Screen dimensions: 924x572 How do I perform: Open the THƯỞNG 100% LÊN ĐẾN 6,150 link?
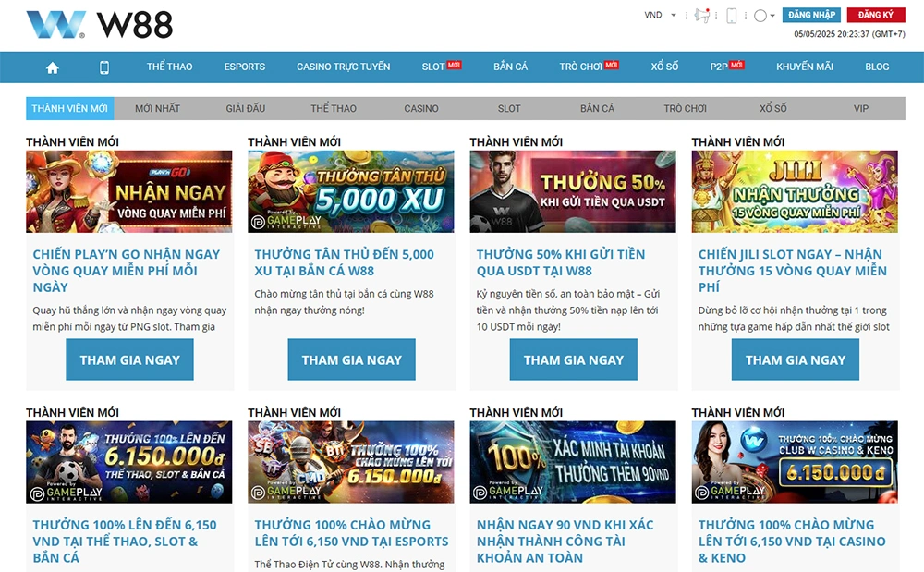125,541
